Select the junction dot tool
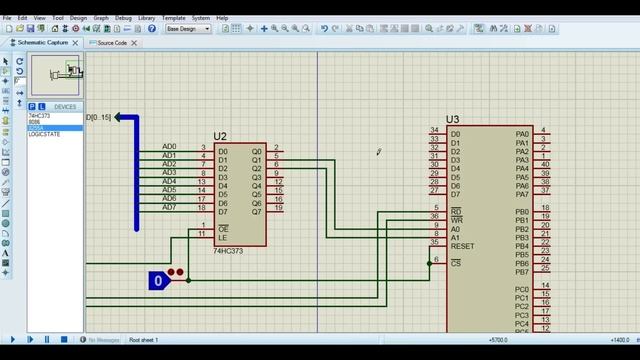Viewport: 640px width, 360px height. (6, 81)
